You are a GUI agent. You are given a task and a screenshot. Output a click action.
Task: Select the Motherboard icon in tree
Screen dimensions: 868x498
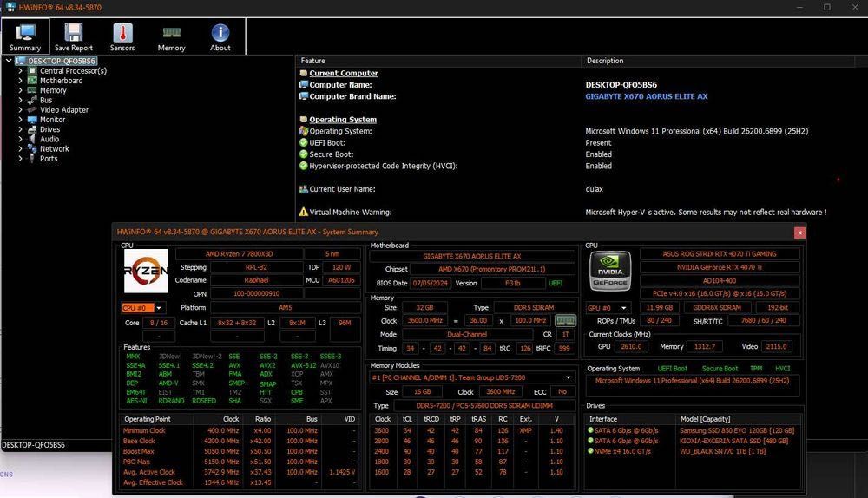click(x=32, y=81)
